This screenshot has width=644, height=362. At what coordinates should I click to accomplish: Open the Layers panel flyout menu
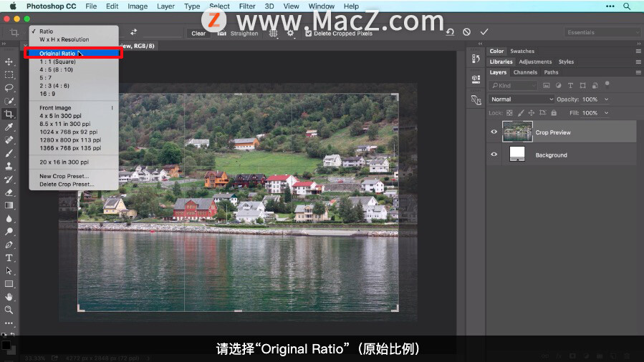pyautogui.click(x=638, y=72)
